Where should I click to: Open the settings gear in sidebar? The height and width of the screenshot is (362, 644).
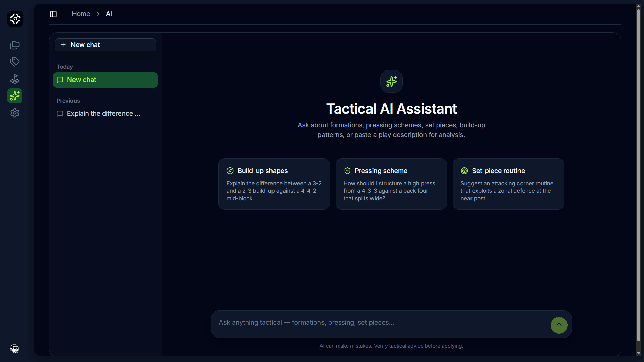(x=15, y=113)
